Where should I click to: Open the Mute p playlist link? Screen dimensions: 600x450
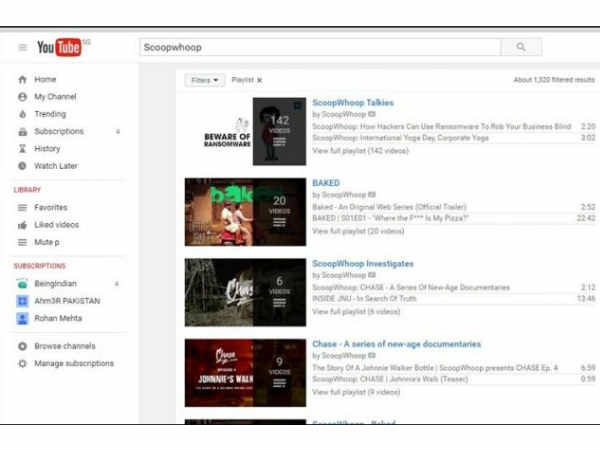click(x=47, y=242)
